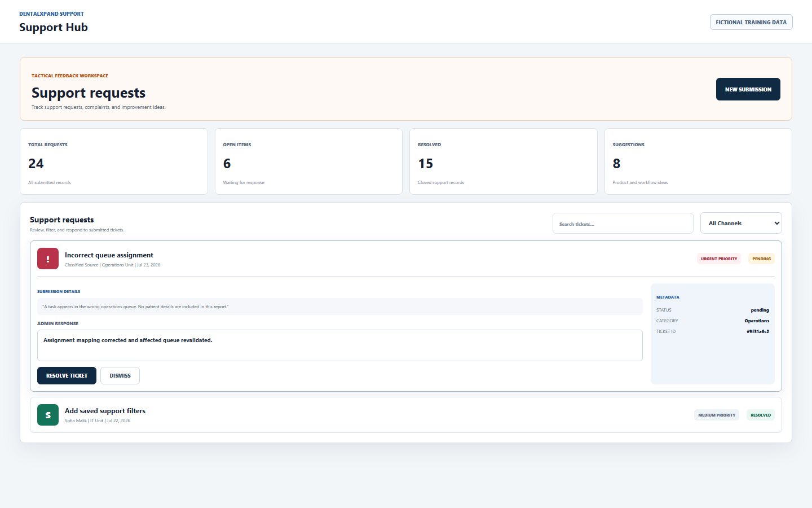
Task: Click the New Submission button
Action: [748, 89]
